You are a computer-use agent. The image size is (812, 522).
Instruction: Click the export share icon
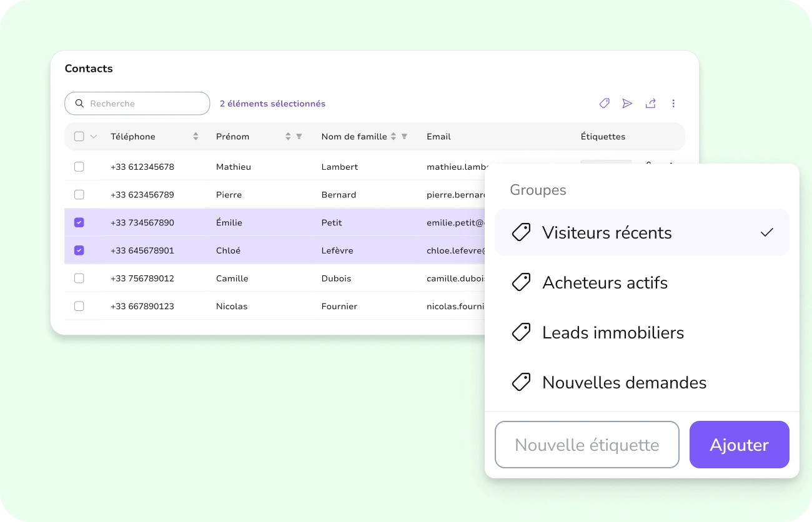650,104
